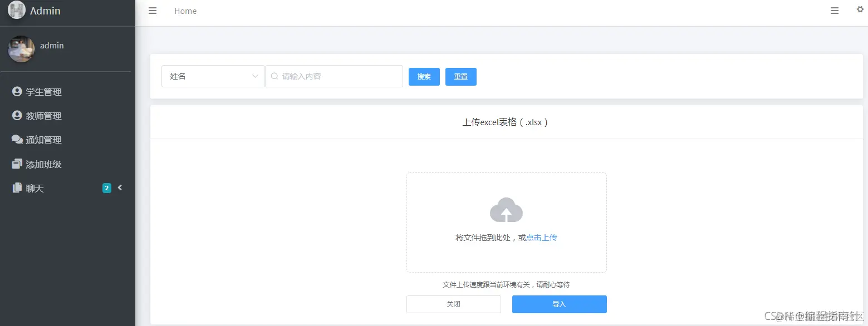Click the 聊天 copy icon
The height and width of the screenshot is (326, 868).
[17, 188]
